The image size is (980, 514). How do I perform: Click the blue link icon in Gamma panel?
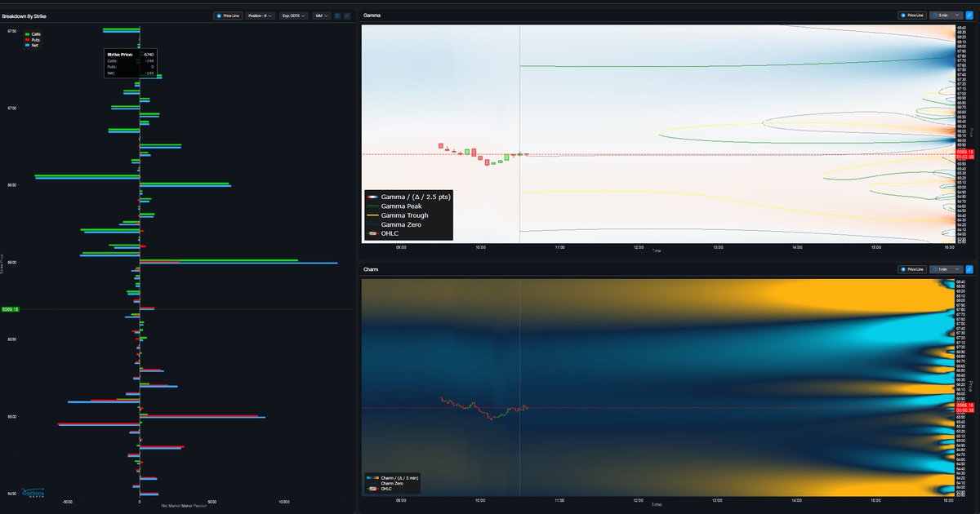click(969, 16)
